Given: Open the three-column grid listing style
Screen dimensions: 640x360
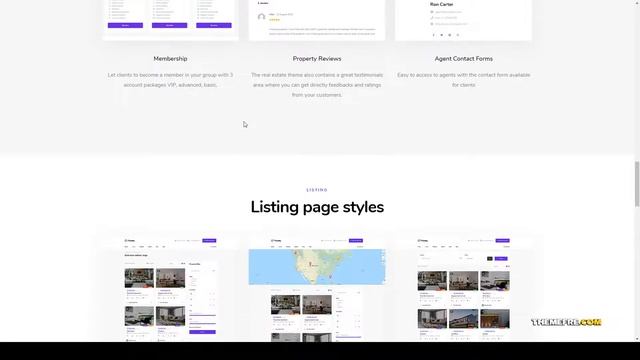Looking at the screenshot, I should click(463, 289).
